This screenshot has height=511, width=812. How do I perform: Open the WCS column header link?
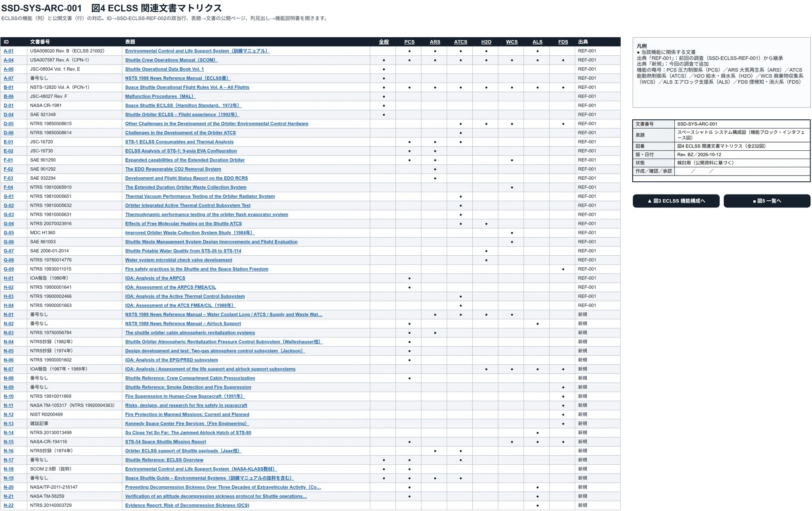pos(512,42)
